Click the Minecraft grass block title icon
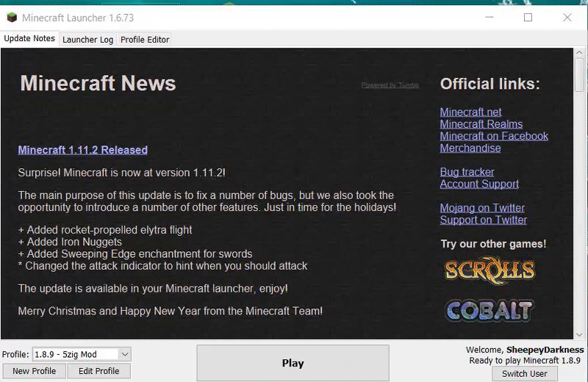This screenshot has height=382, width=588. click(12, 17)
